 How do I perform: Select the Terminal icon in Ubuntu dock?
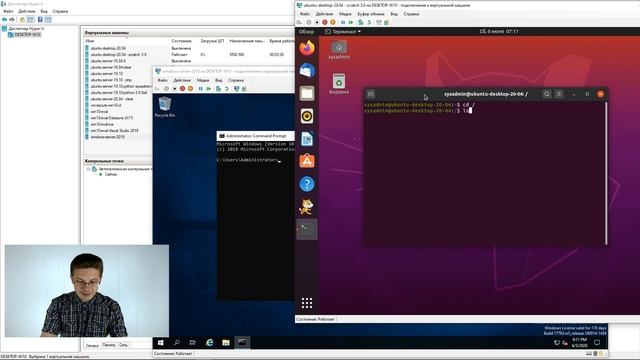tap(307, 229)
